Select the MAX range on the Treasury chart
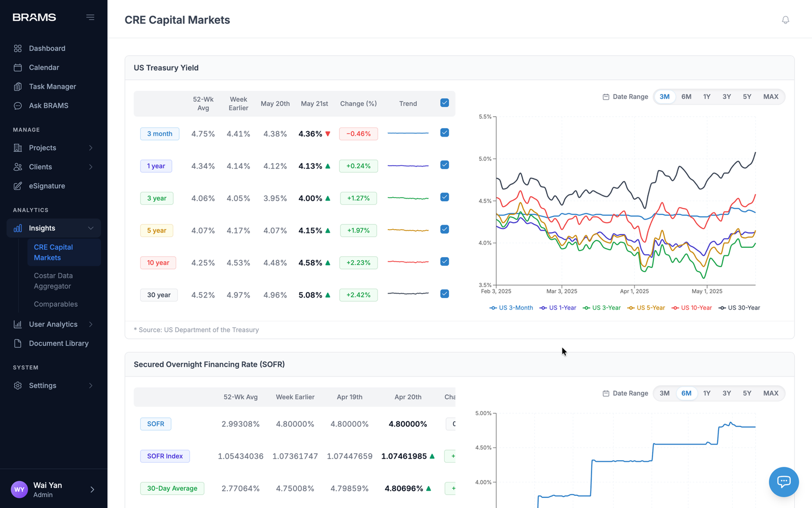 tap(770, 97)
